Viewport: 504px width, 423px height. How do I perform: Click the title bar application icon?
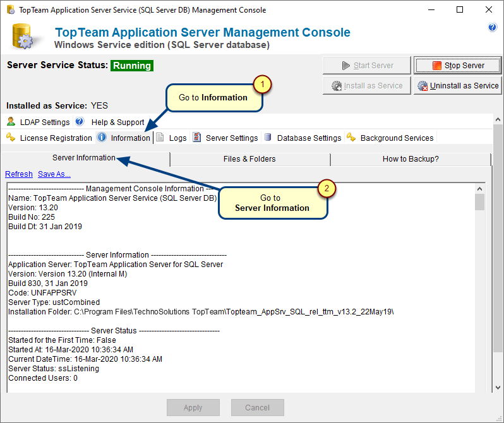point(11,9)
